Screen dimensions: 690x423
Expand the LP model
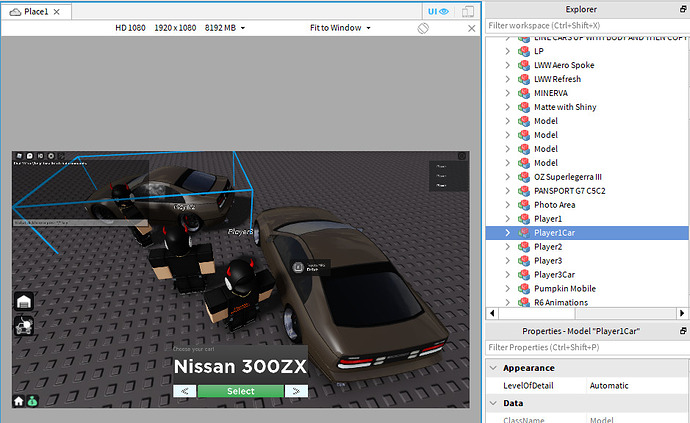click(507, 51)
